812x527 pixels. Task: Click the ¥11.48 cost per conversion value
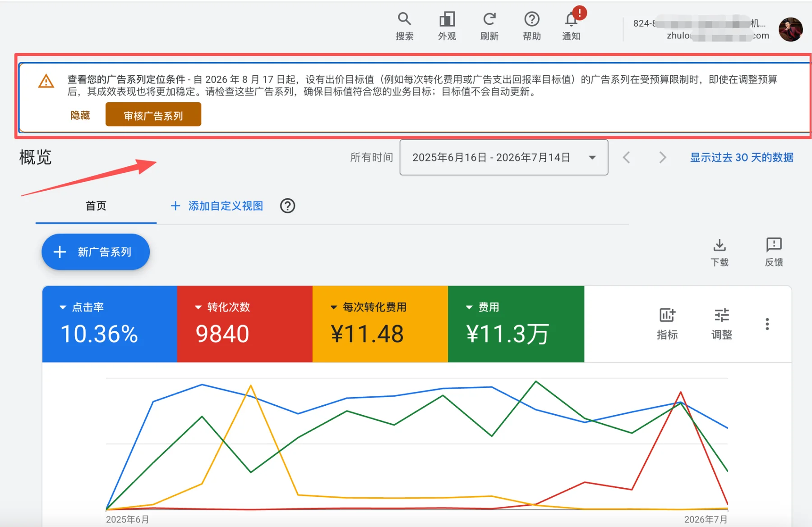coord(367,334)
